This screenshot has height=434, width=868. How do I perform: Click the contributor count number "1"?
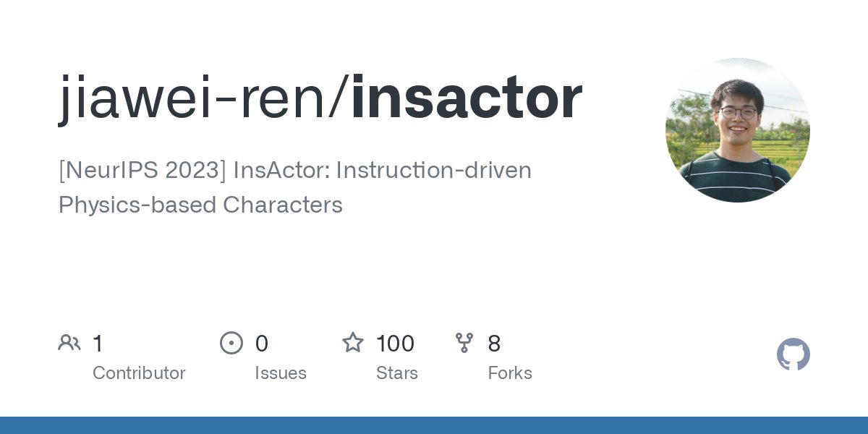98,344
